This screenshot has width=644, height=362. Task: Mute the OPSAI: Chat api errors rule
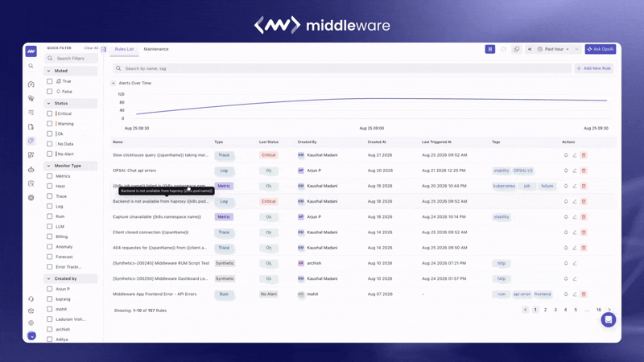pyautogui.click(x=566, y=171)
